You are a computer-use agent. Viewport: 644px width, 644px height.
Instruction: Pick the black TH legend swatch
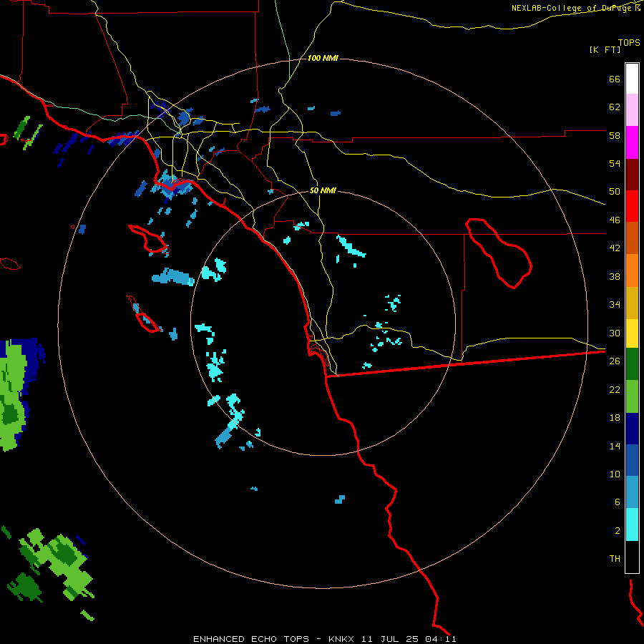pos(632,557)
